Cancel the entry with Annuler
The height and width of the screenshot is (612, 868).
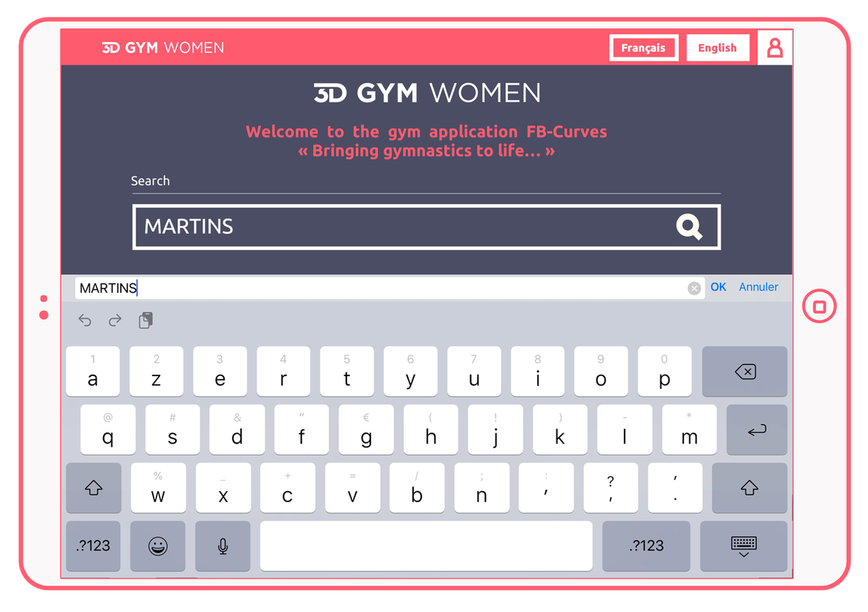click(x=758, y=287)
